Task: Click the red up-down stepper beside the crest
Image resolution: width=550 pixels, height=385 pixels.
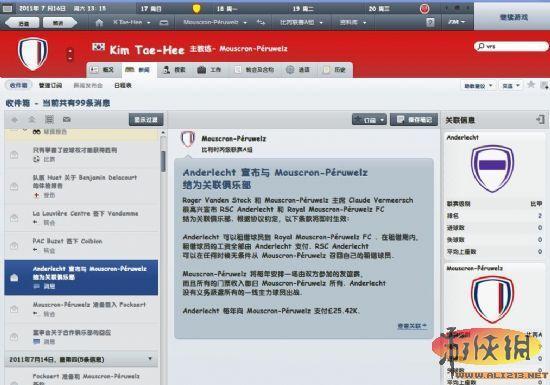Action: [70, 55]
